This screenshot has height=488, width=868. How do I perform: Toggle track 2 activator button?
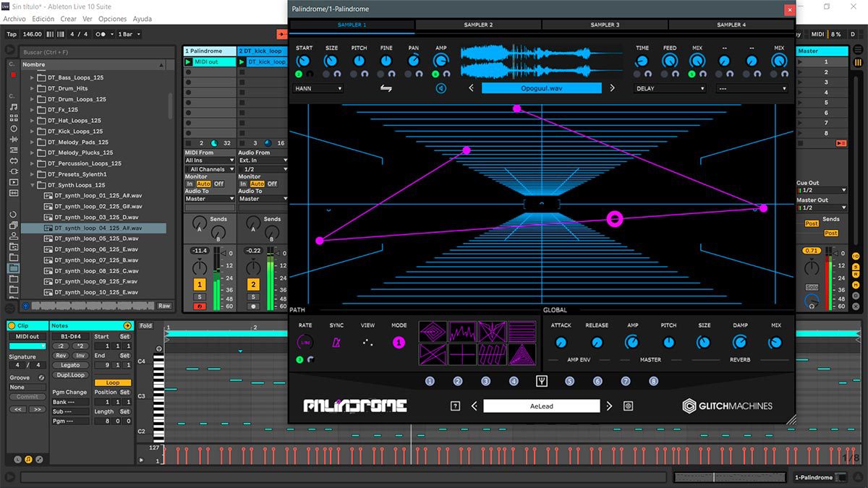pos(253,285)
